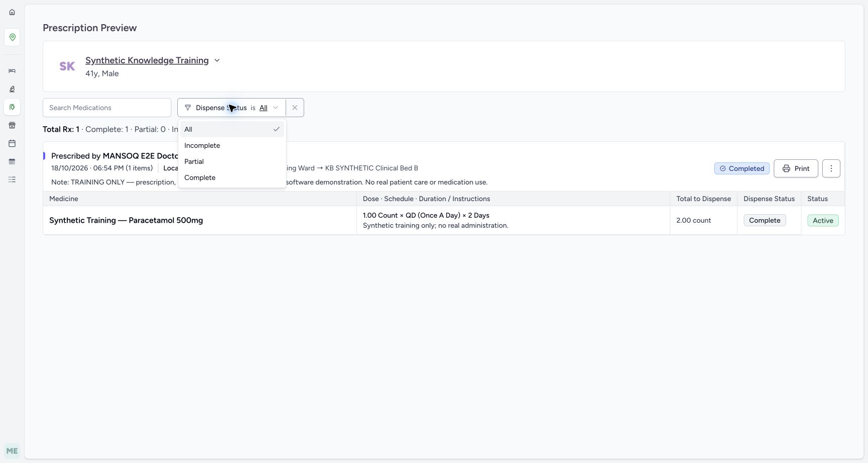Click the Active status badge
Screen dimensions: 868x463
coord(823,220)
